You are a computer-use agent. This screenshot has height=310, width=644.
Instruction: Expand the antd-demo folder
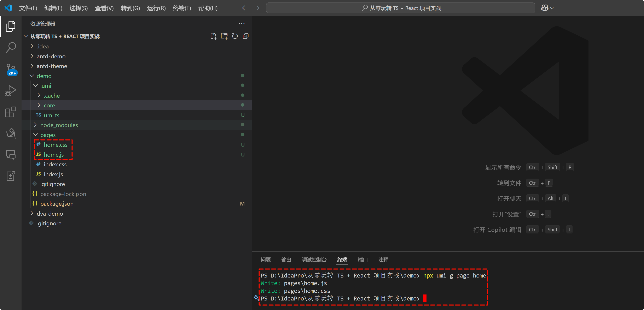tap(137, 56)
